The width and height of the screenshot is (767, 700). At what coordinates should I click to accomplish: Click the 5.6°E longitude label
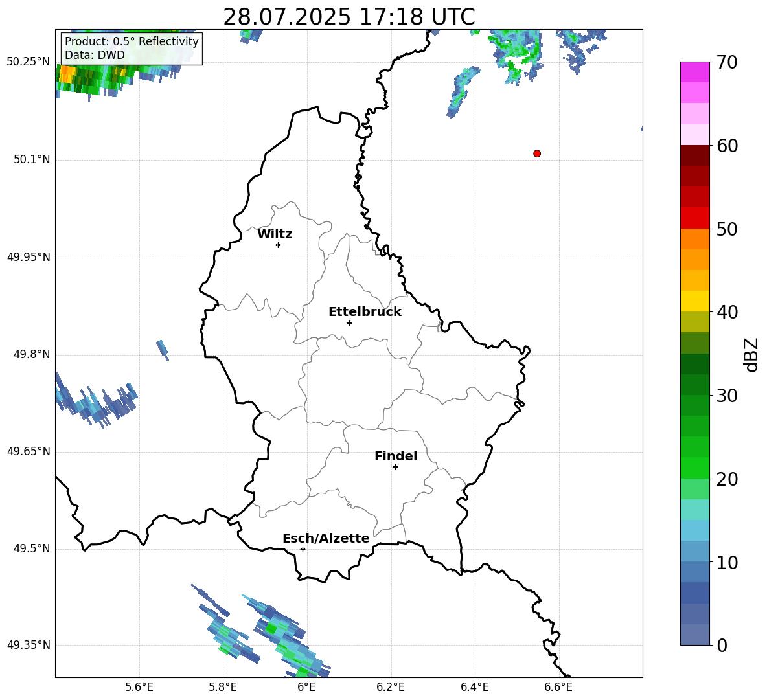pyautogui.click(x=139, y=687)
